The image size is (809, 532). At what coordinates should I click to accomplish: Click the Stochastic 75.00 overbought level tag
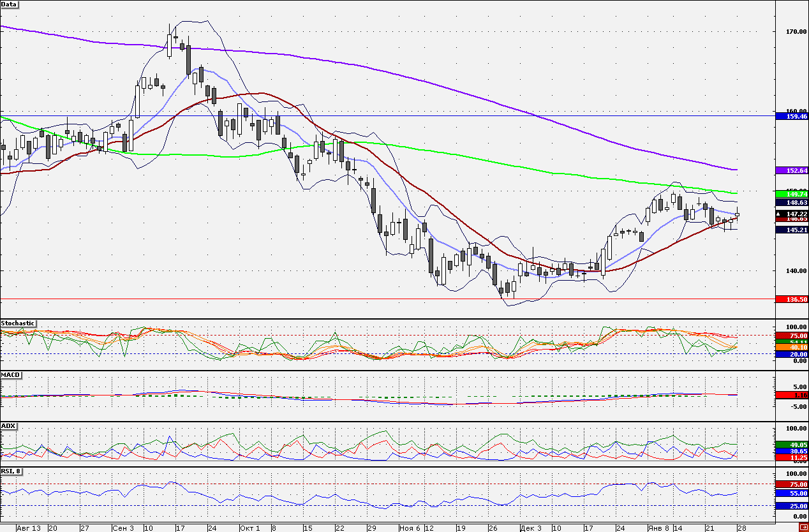pyautogui.click(x=791, y=336)
